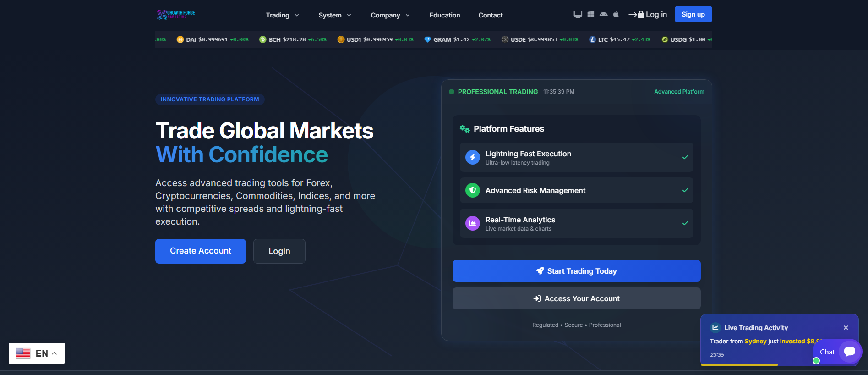Click the checkmark on Lightning Fast Execution row
Viewport: 868px width, 375px height.
pyautogui.click(x=685, y=157)
